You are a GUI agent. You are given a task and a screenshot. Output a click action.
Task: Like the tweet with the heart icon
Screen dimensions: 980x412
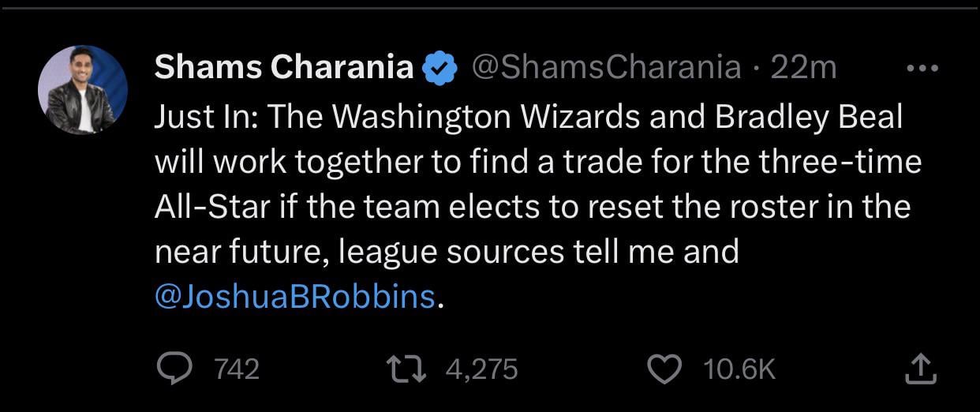(x=664, y=369)
